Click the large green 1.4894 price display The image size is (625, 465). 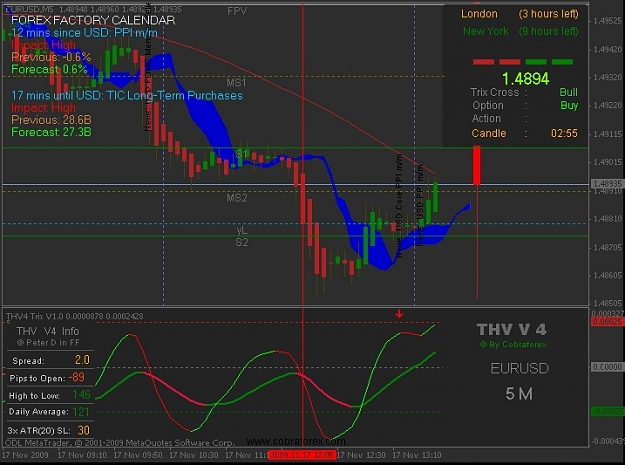click(x=525, y=79)
